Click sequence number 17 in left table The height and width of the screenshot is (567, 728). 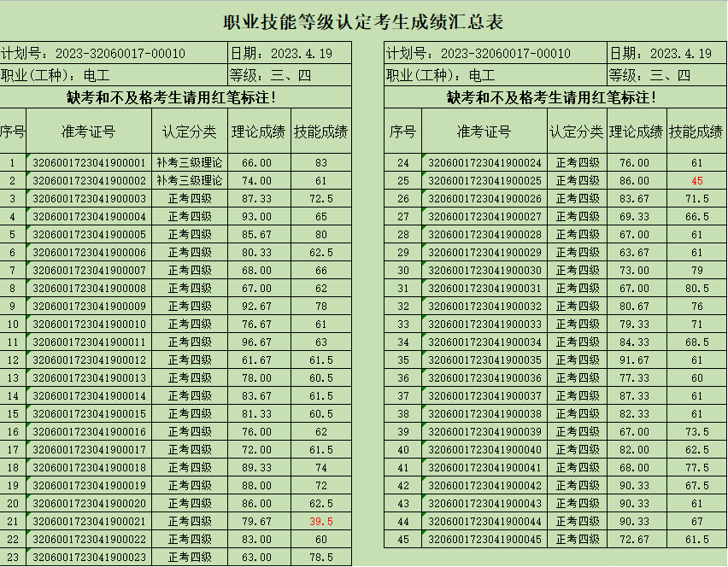click(13, 450)
